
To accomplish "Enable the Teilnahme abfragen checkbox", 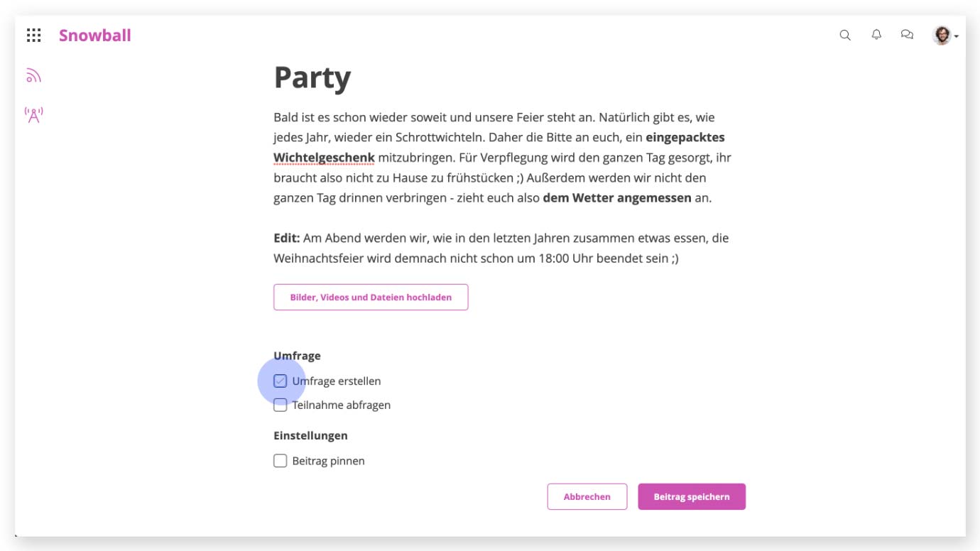I will pyautogui.click(x=281, y=405).
